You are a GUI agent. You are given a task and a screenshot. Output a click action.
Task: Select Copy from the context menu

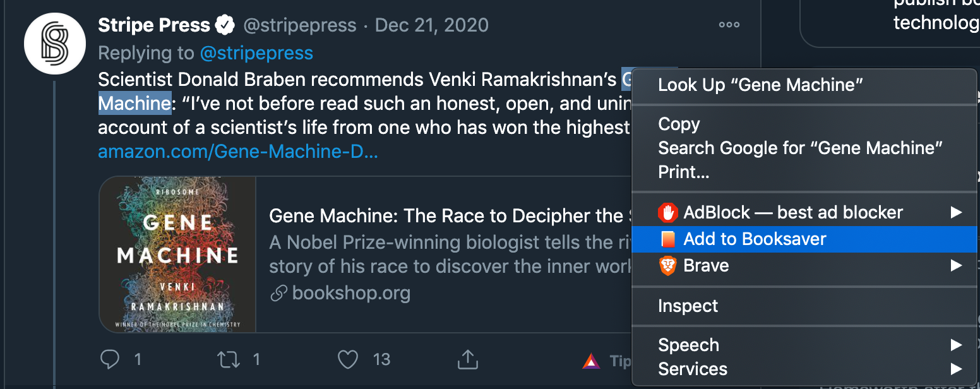point(679,124)
